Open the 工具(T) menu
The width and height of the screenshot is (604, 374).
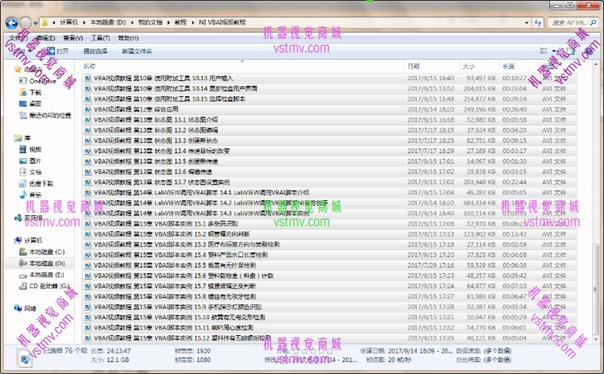point(100,38)
